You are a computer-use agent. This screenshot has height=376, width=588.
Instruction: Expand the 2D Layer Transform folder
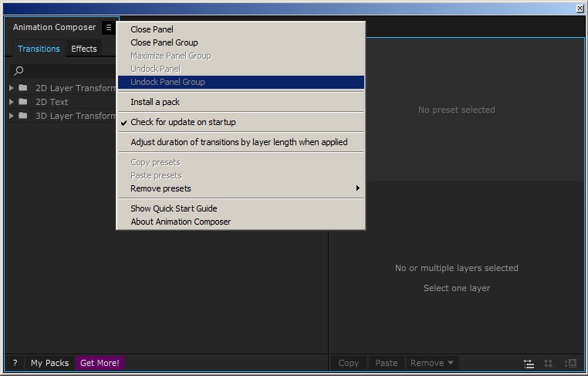(x=12, y=88)
